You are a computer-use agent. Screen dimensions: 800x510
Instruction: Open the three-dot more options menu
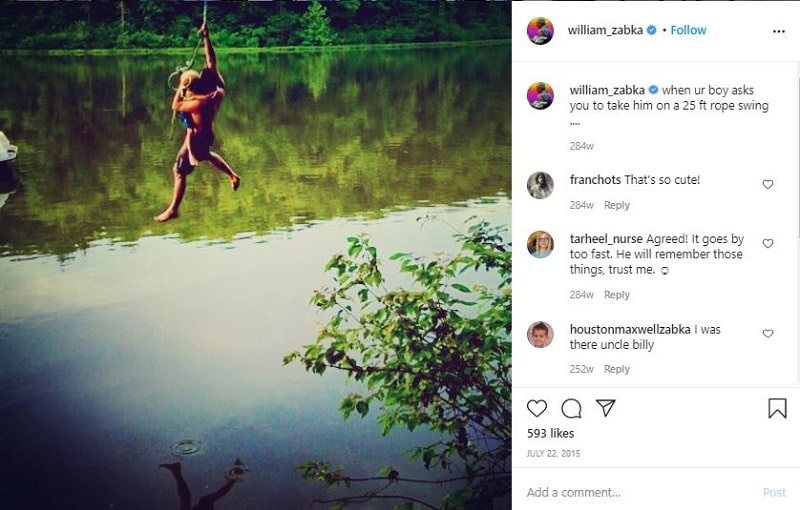(779, 32)
